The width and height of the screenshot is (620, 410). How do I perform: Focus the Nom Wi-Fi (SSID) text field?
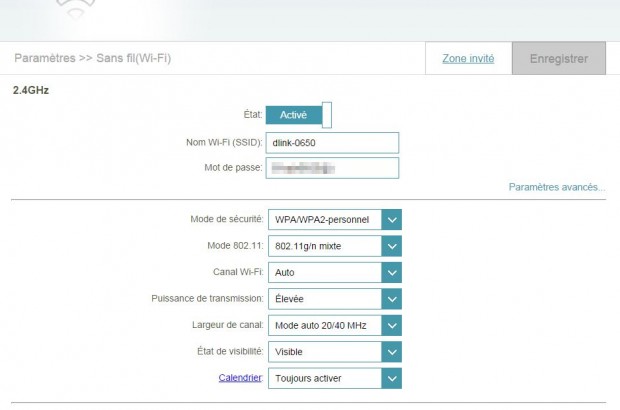[x=332, y=143]
